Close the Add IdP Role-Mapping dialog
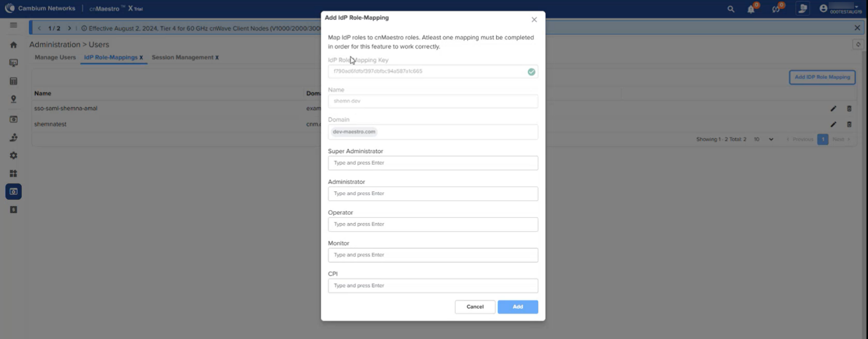Screen dimensions: 868x339 click(534, 20)
